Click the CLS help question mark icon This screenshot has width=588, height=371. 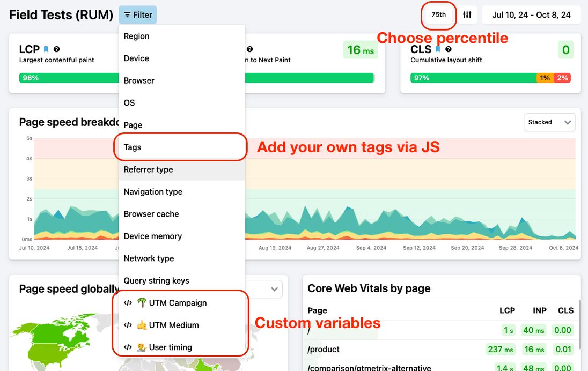click(449, 49)
